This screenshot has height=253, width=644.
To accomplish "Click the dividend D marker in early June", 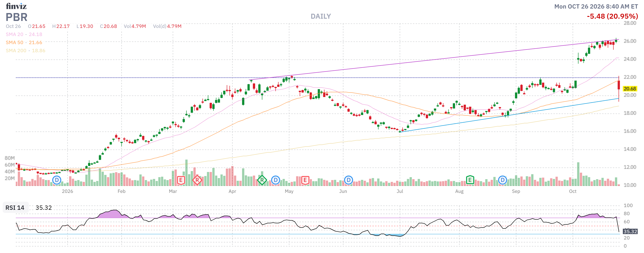I will pyautogui.click(x=348, y=180).
